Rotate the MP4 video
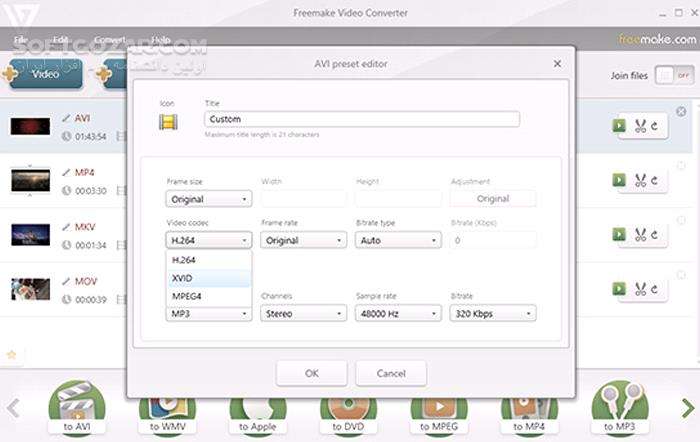The height and width of the screenshot is (442, 700). coord(654,180)
